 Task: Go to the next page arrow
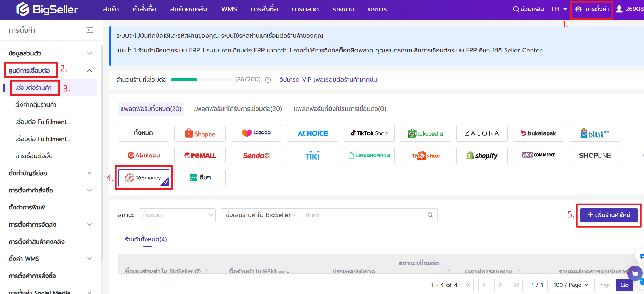500,285
